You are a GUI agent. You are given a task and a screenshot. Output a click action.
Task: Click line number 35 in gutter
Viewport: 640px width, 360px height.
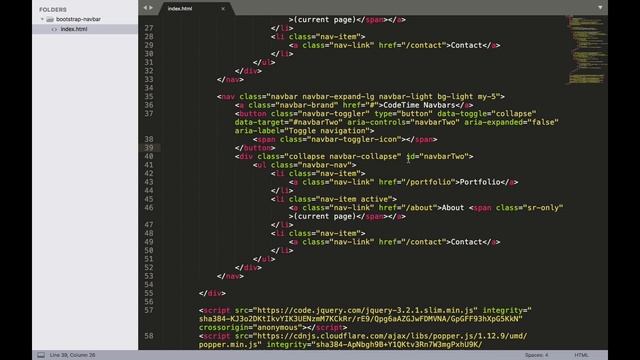click(149, 97)
